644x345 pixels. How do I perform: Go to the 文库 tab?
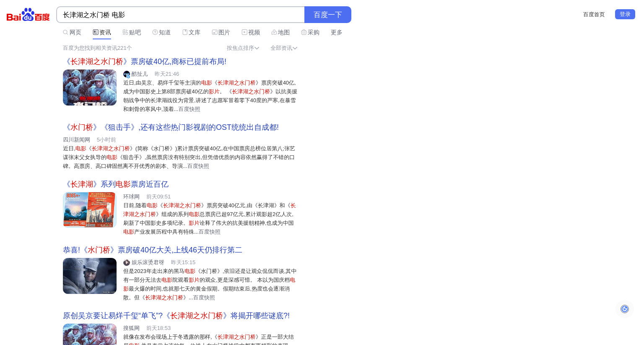click(x=191, y=32)
